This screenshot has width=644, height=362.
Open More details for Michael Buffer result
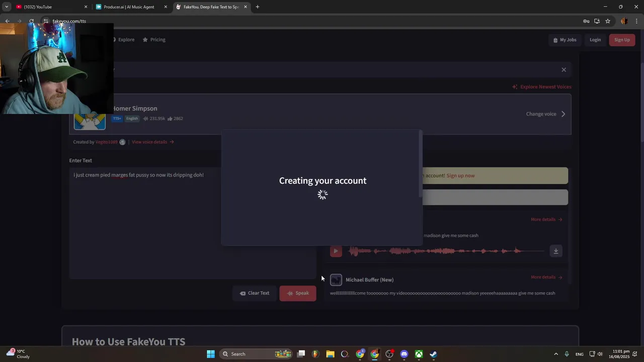(546, 277)
